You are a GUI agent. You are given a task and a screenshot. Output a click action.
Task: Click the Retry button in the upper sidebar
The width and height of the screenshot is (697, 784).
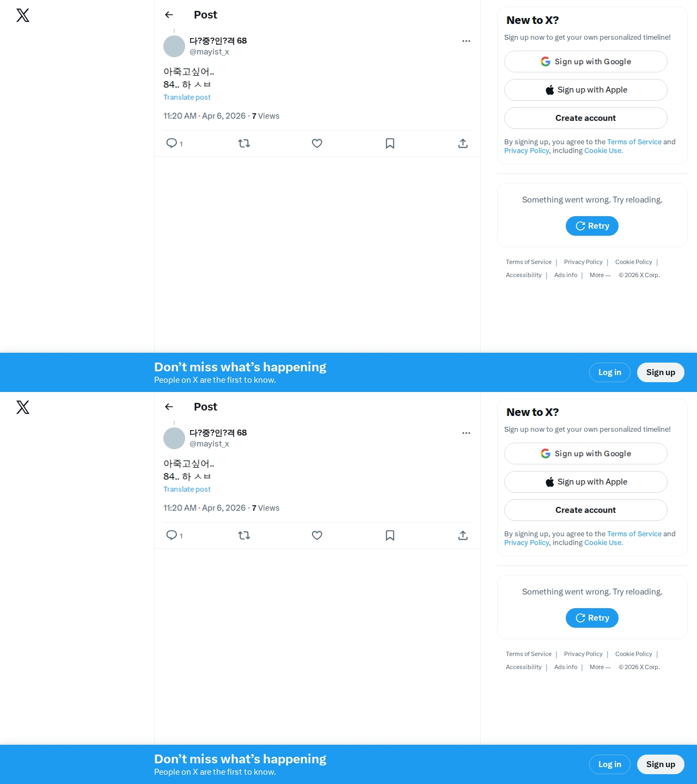[x=592, y=226]
